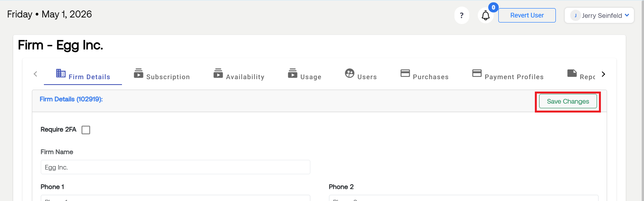This screenshot has width=644, height=201.
Task: Open the notifications bell icon
Action: (x=486, y=16)
